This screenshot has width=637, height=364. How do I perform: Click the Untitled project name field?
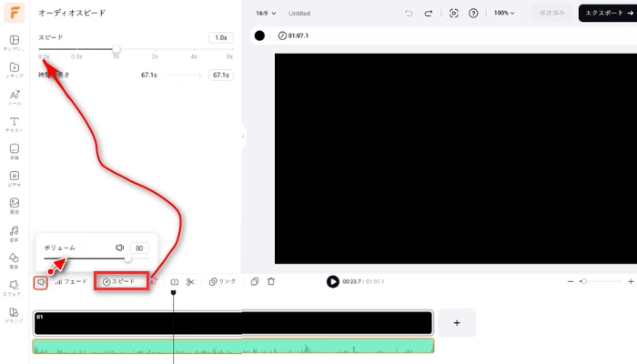(299, 14)
